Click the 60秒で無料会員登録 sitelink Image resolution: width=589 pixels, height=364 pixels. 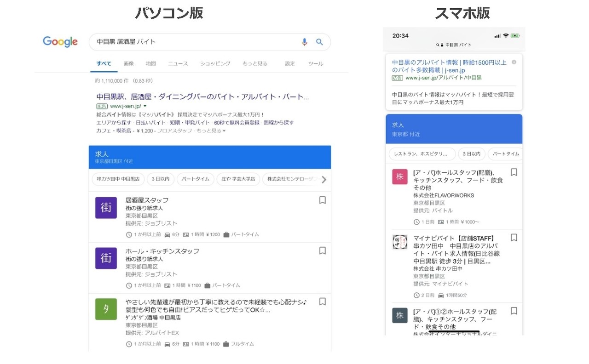click(x=237, y=123)
